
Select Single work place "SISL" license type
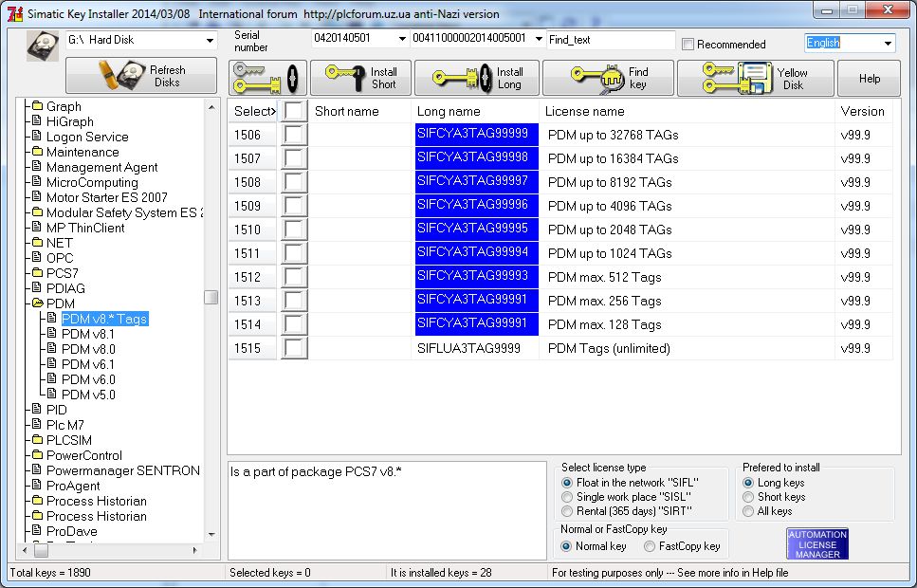(567, 497)
